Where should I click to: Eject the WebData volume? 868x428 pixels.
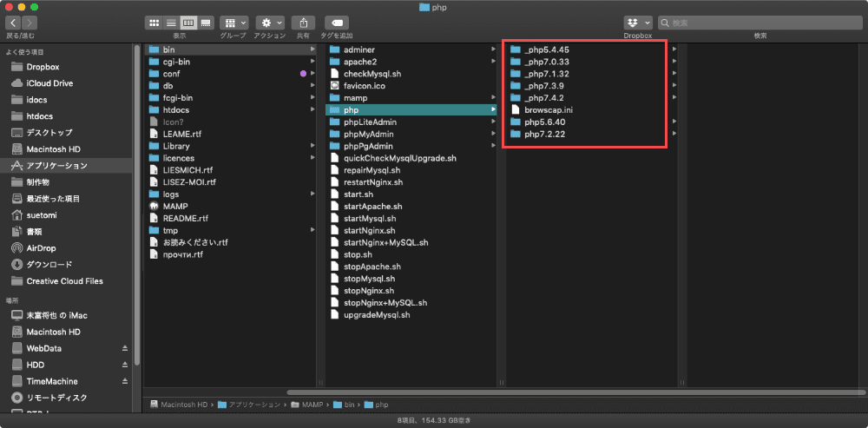click(x=125, y=349)
